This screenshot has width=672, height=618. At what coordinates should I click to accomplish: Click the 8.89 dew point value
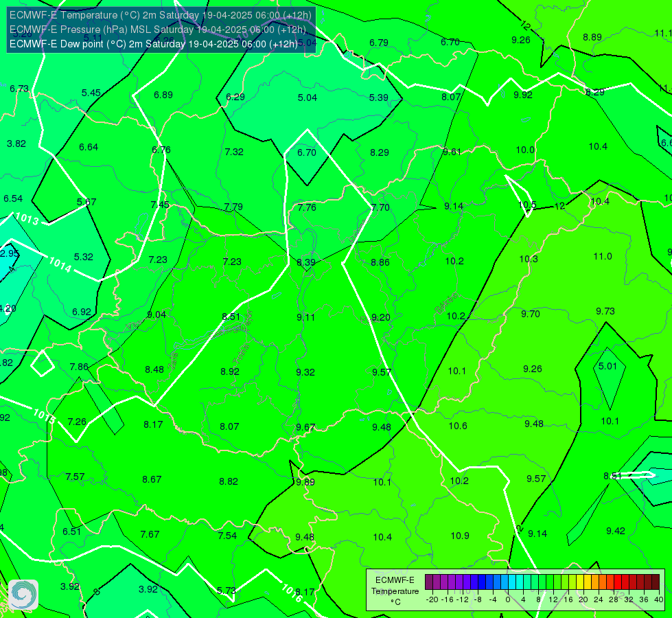(592, 37)
